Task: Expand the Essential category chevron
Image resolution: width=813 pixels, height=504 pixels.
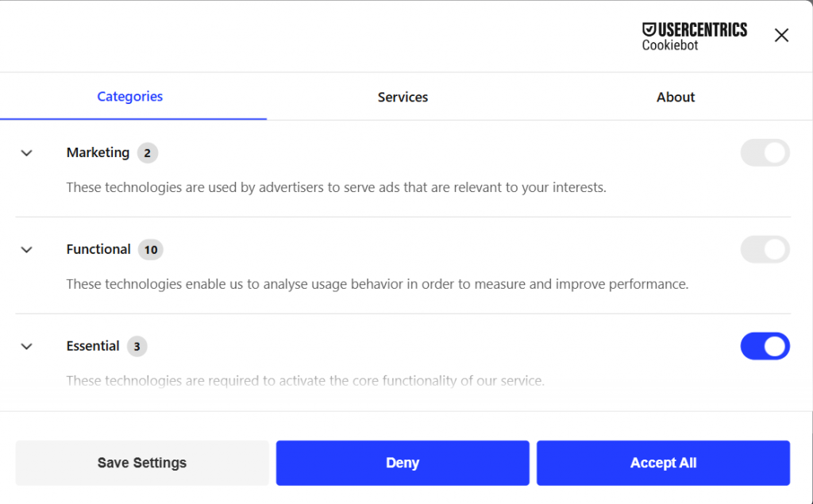Action: pyautogui.click(x=27, y=347)
